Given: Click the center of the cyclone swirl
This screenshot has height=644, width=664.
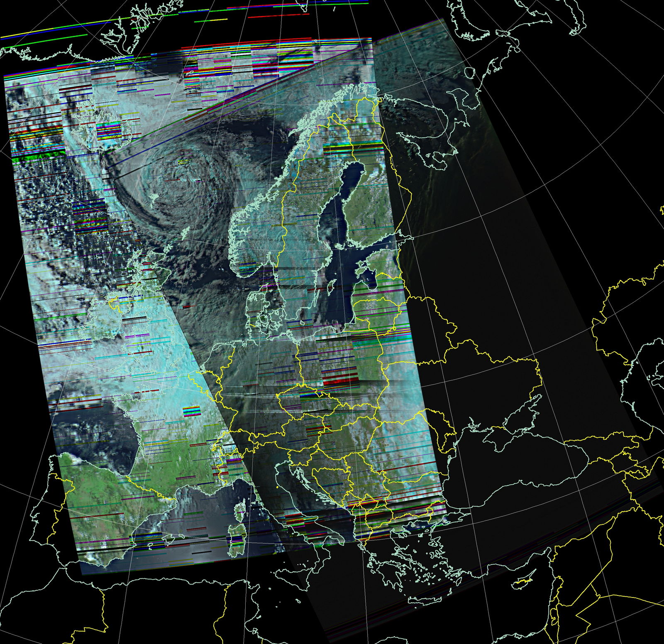Looking at the screenshot, I should coord(181,179).
